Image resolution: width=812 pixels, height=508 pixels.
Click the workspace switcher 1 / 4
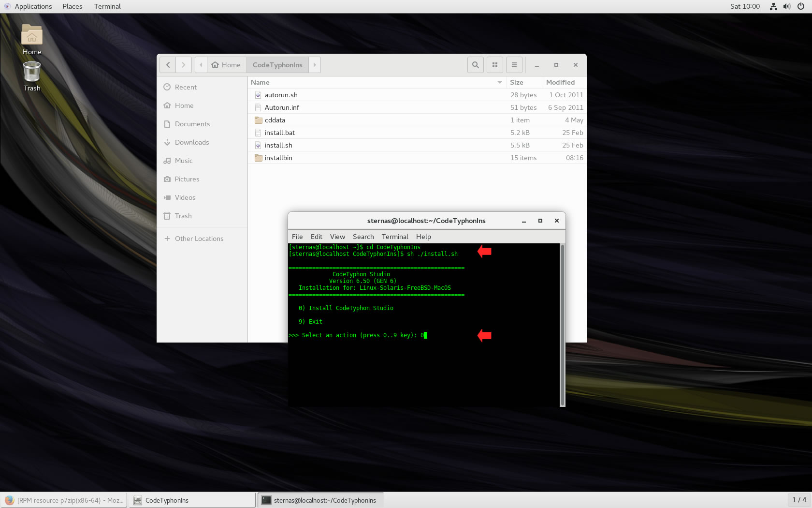click(799, 500)
